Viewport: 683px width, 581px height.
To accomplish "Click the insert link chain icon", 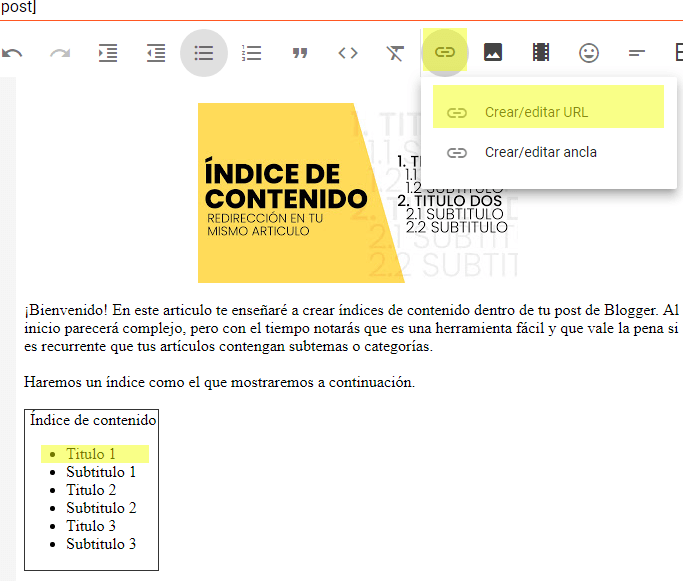I will [445, 52].
